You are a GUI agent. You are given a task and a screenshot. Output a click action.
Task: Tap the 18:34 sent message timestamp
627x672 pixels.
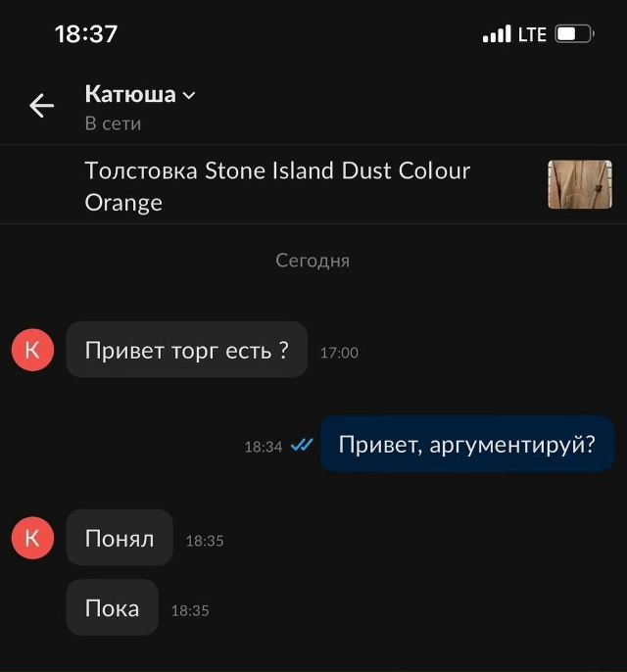(x=264, y=447)
